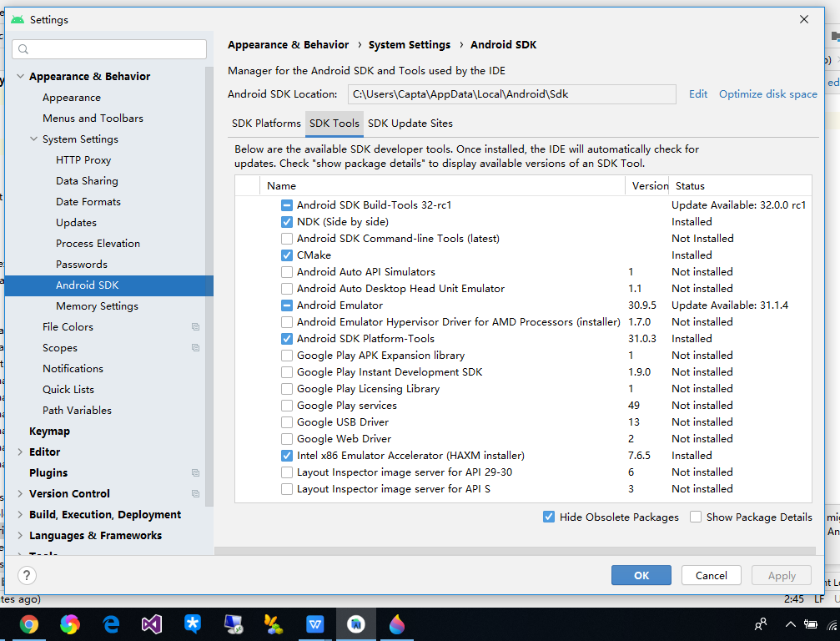The height and width of the screenshot is (641, 840).
Task: Collapse System Settings tree node
Action: point(33,139)
